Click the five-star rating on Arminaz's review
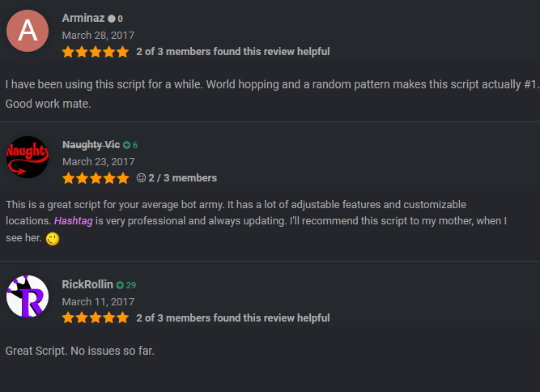Image resolution: width=540 pixels, height=392 pixels. pyautogui.click(x=96, y=52)
